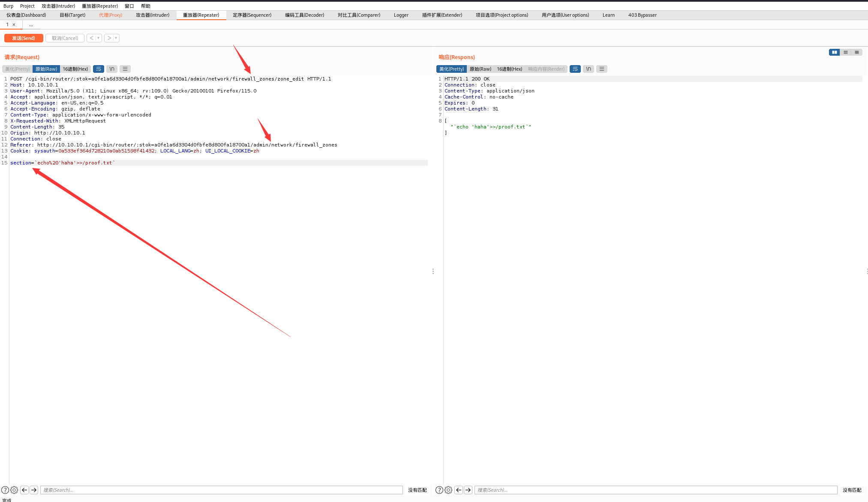Switch to the 403 Bypasser tab
This screenshot has width=868, height=502.
(x=643, y=15)
